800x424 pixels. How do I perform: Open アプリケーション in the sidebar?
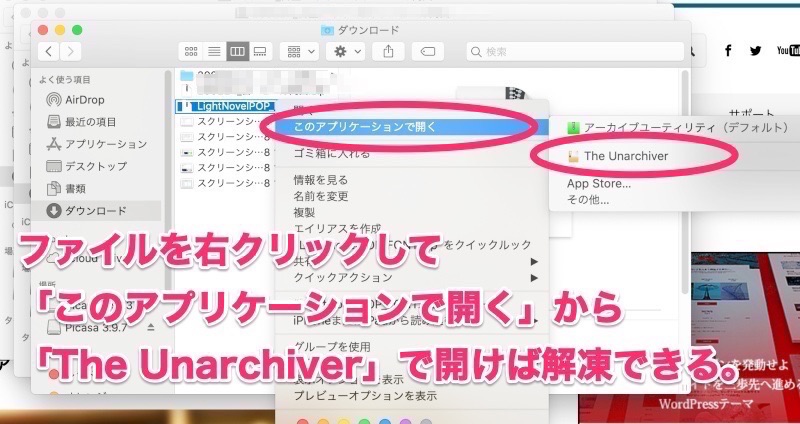point(96,144)
